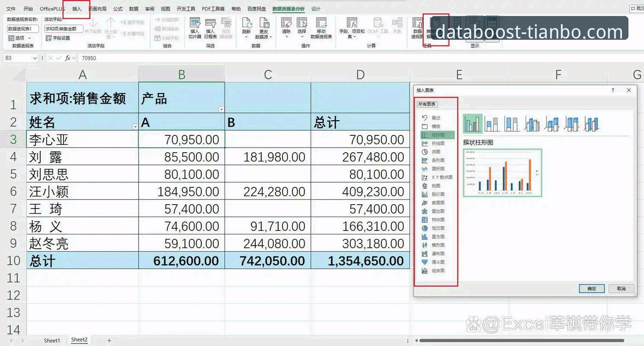
Task: Select 漏斗图 chart category
Action: point(437,262)
